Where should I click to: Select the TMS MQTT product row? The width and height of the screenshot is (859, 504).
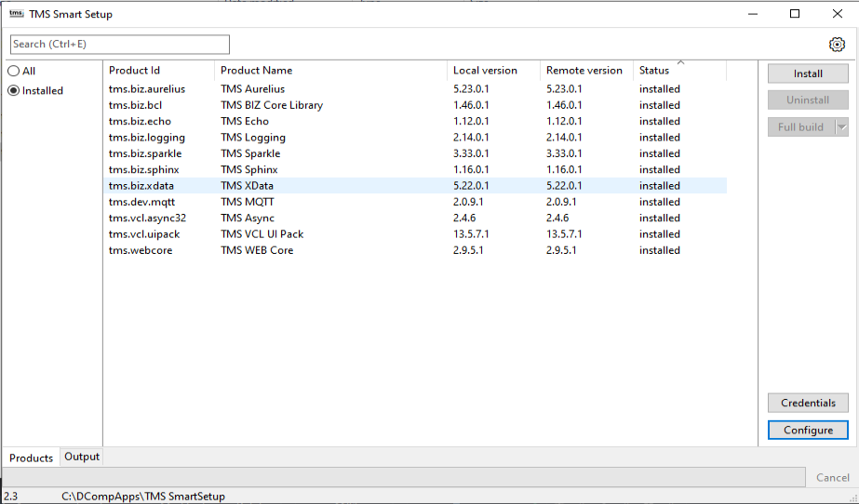pyautogui.click(x=247, y=202)
